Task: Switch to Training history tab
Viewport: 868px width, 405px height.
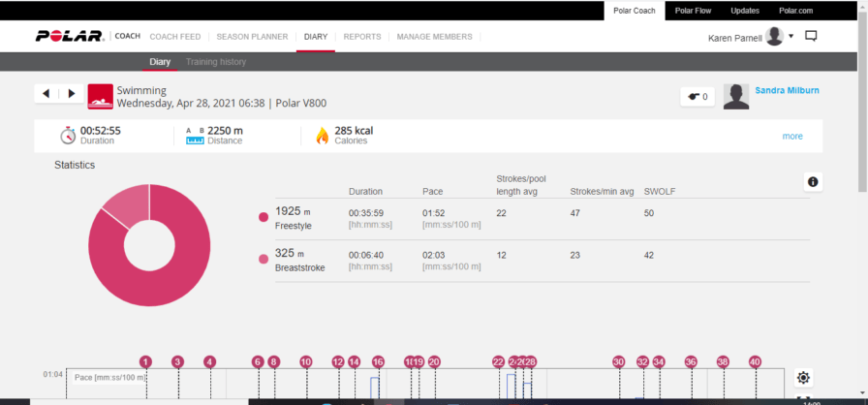Action: [x=215, y=62]
